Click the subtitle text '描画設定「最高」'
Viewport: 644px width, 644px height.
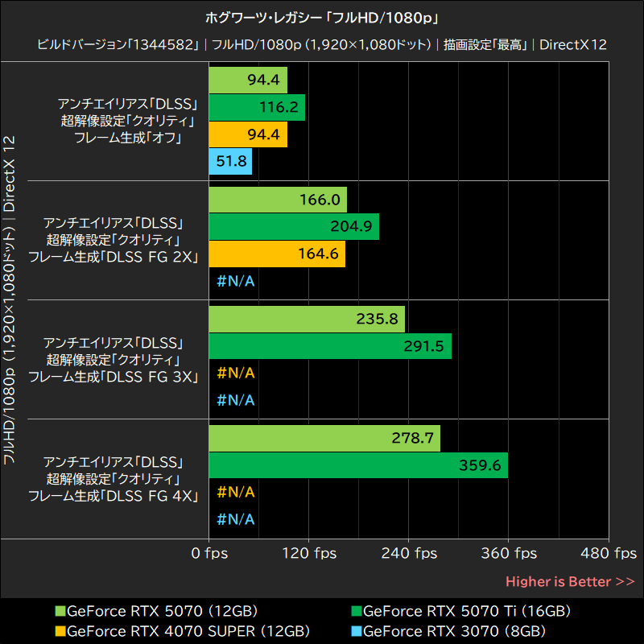(485, 44)
